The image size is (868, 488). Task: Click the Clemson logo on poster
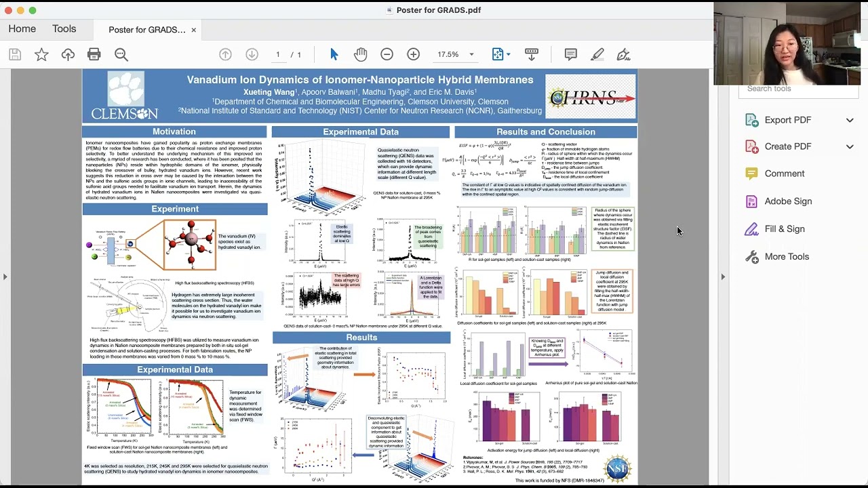click(125, 96)
